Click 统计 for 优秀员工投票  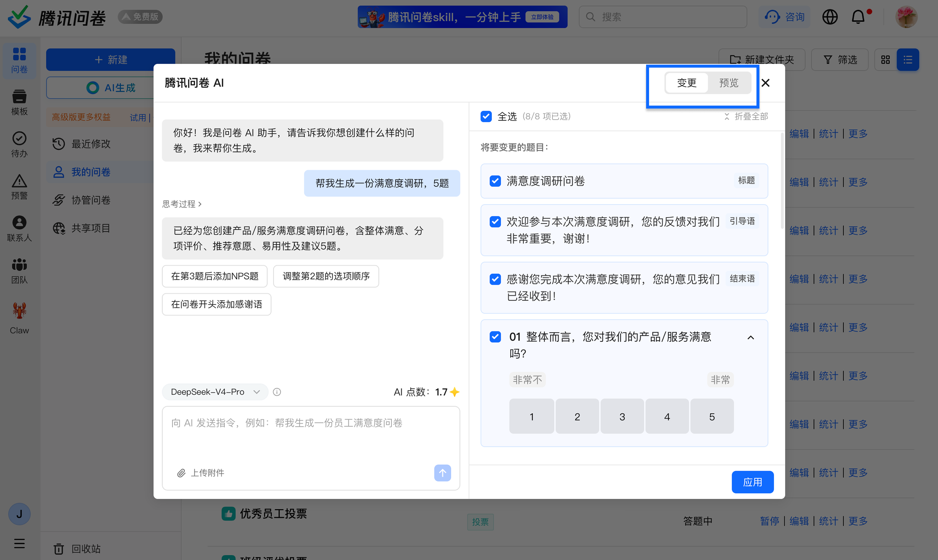click(828, 521)
